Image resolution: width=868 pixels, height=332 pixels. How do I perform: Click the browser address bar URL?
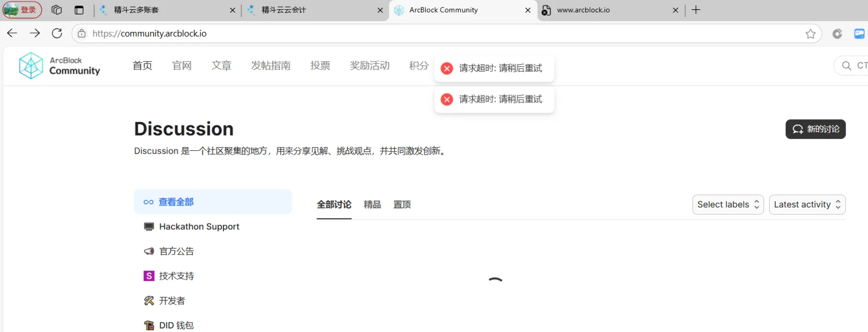(149, 34)
